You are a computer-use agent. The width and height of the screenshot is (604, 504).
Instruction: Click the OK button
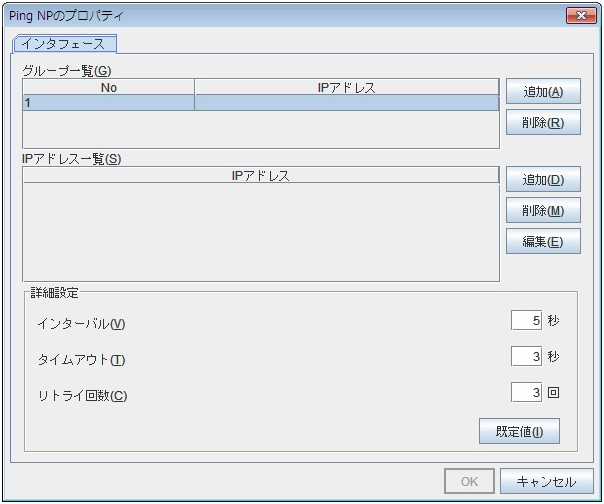click(x=469, y=482)
